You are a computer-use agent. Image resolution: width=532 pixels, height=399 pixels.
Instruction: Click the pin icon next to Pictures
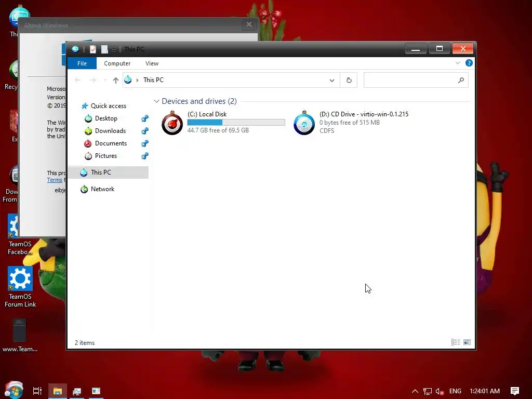click(x=145, y=156)
